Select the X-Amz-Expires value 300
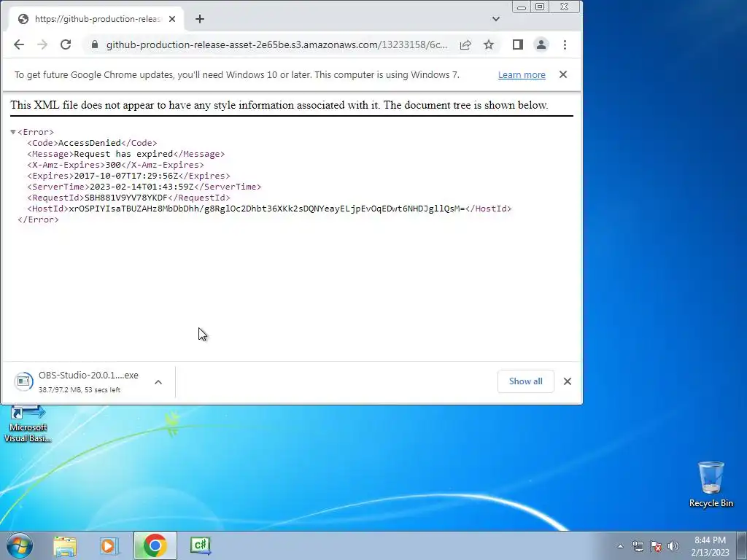This screenshot has width=747, height=560. 113,165
